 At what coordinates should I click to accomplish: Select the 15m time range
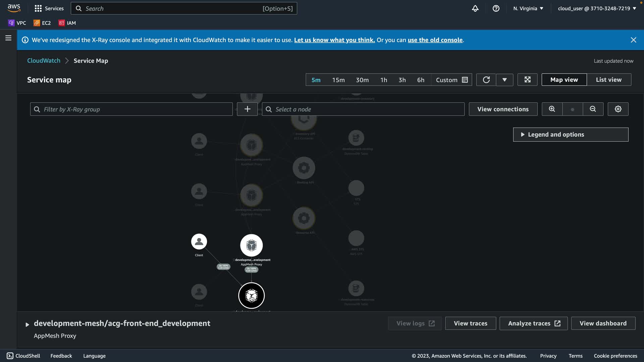(x=338, y=80)
